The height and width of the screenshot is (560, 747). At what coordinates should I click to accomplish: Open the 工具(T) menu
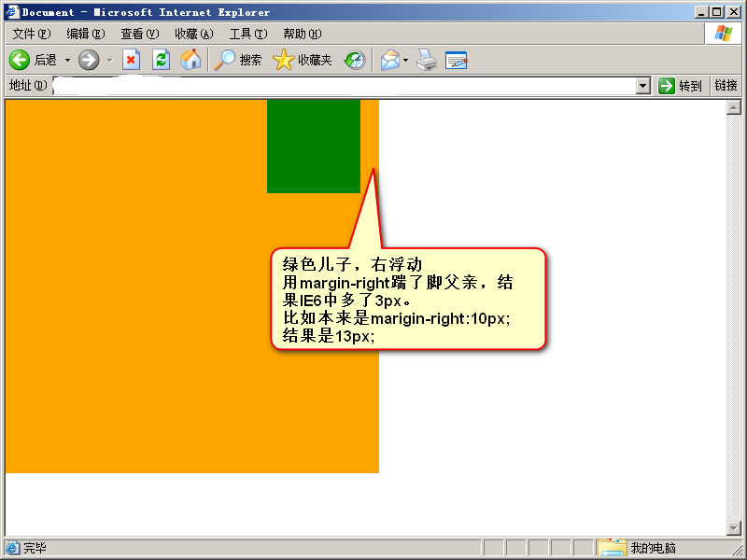click(x=248, y=34)
